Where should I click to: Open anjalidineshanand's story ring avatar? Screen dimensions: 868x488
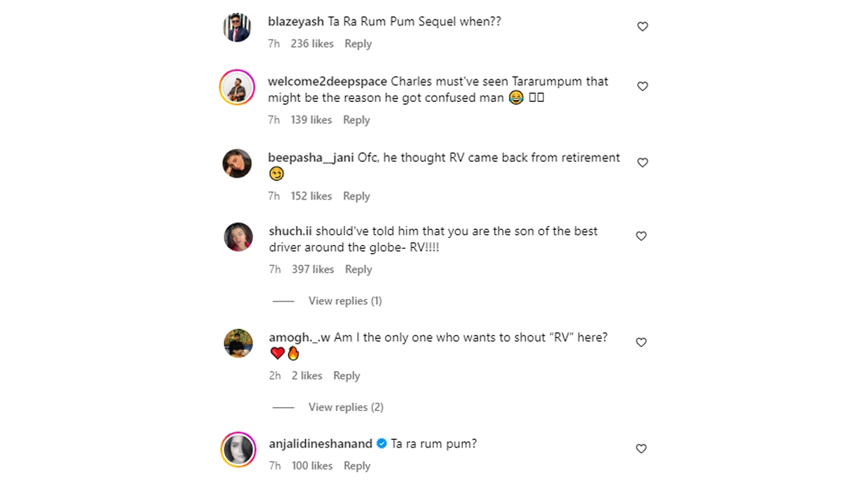click(238, 450)
